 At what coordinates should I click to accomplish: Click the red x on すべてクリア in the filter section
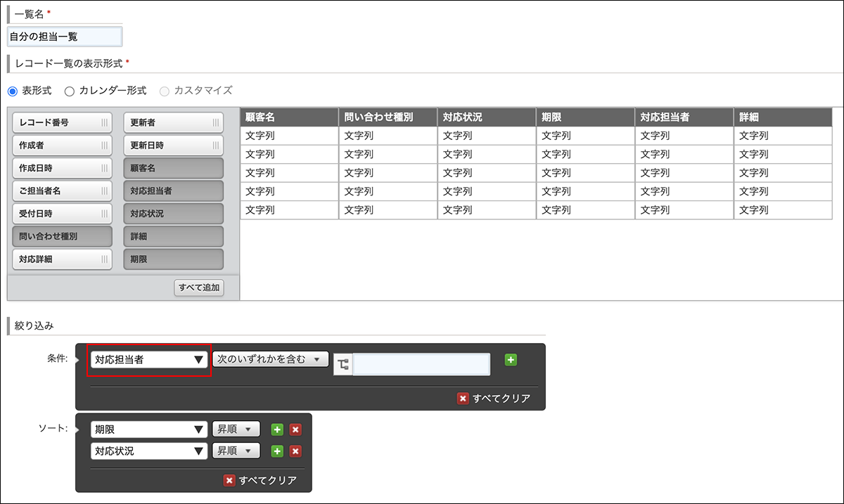(463, 397)
